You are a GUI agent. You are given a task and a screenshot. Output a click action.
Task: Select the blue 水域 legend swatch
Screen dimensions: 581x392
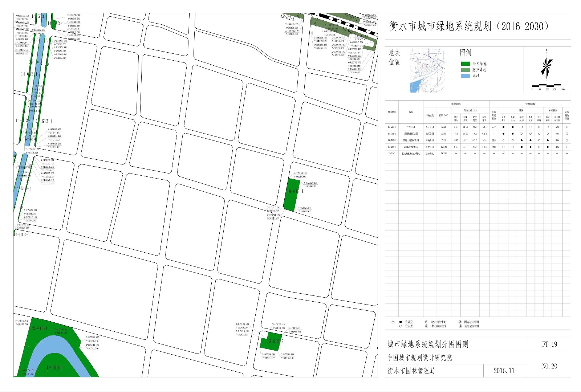point(466,76)
